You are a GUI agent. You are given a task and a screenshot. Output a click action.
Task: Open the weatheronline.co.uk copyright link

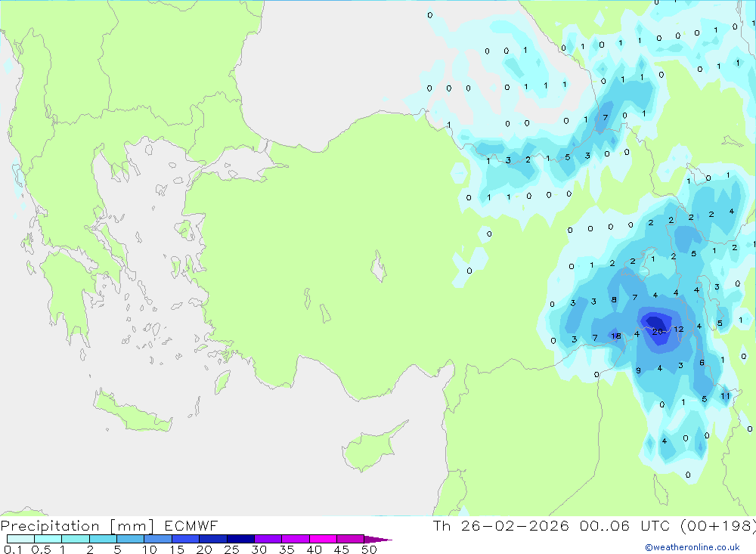(x=692, y=547)
